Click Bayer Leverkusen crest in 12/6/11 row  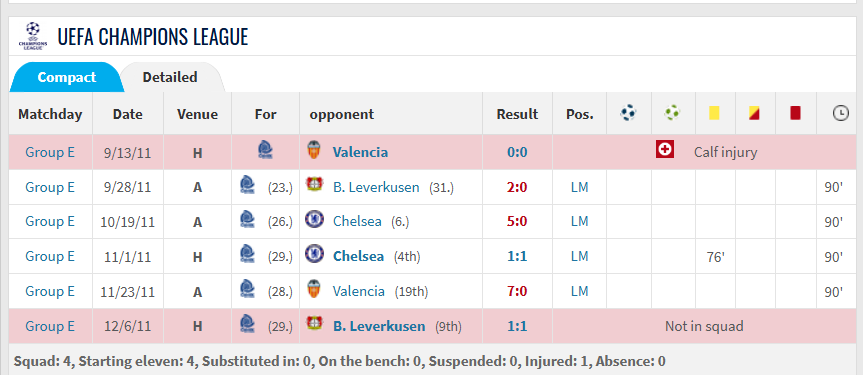tap(314, 324)
